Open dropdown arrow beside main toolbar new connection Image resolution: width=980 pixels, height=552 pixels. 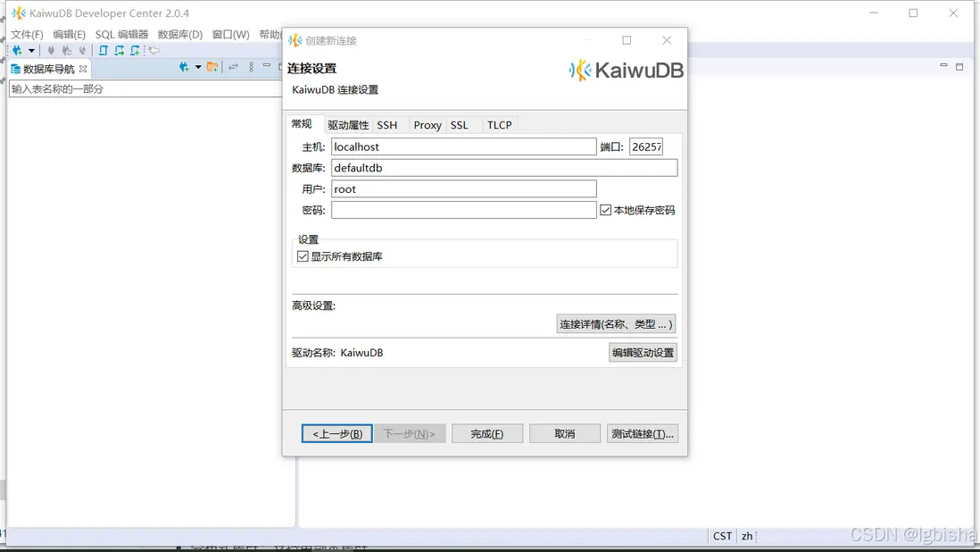[31, 51]
